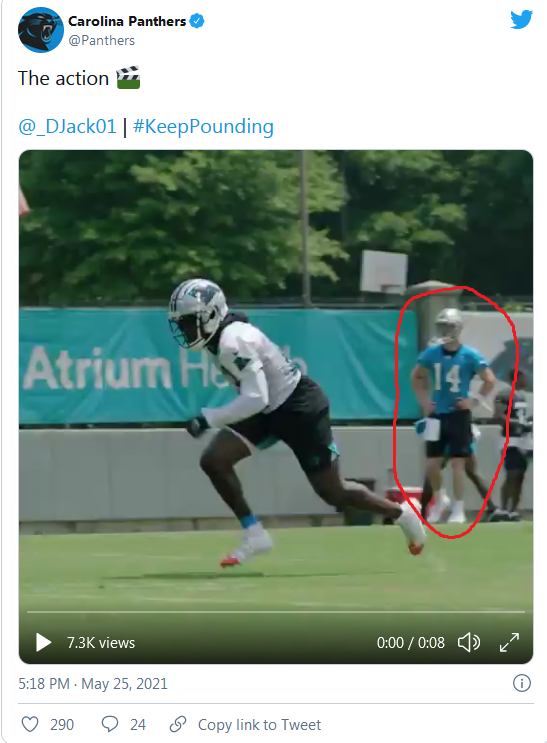Like the tweet with heart icon
This screenshot has height=743, width=547.
(30, 724)
